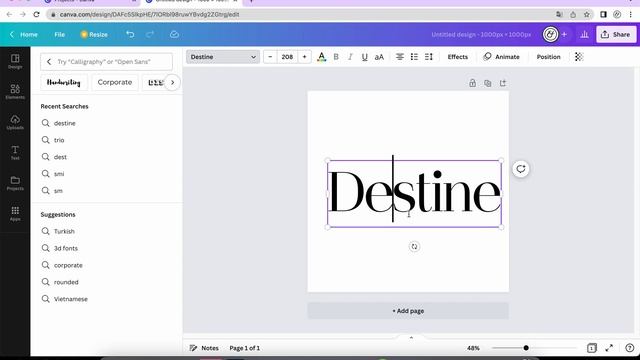Open the grid view page counter icon
The image size is (640, 360).
click(x=591, y=348)
